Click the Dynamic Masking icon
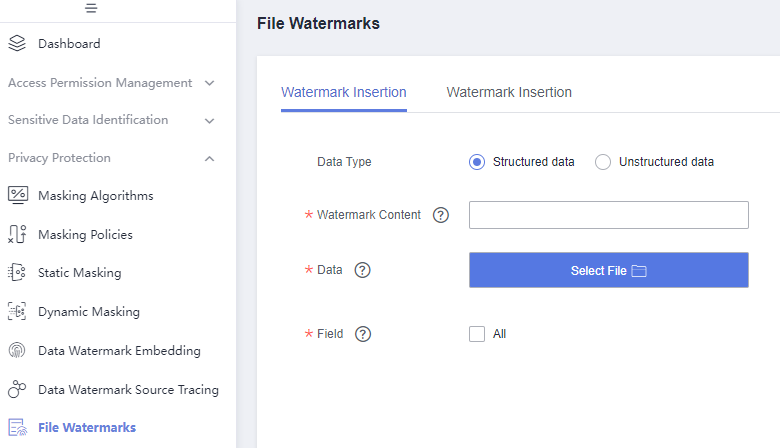The height and width of the screenshot is (448, 780). click(17, 311)
